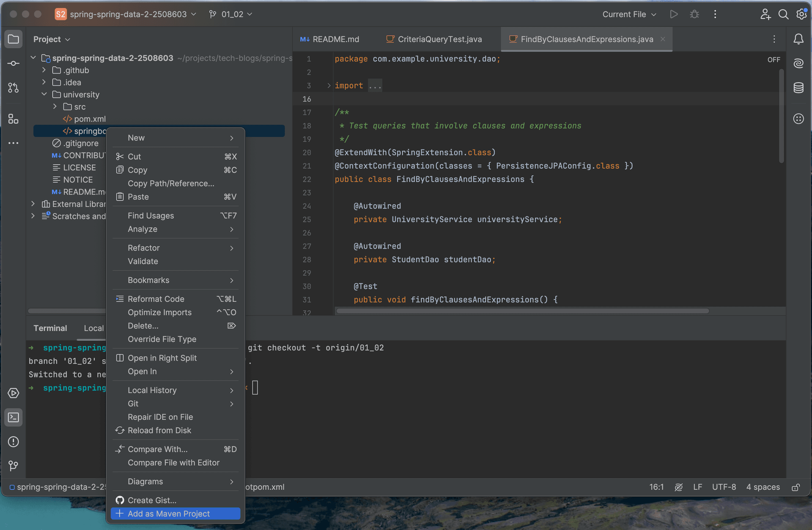
Task: Open editor tabs options menu
Action: 774,39
